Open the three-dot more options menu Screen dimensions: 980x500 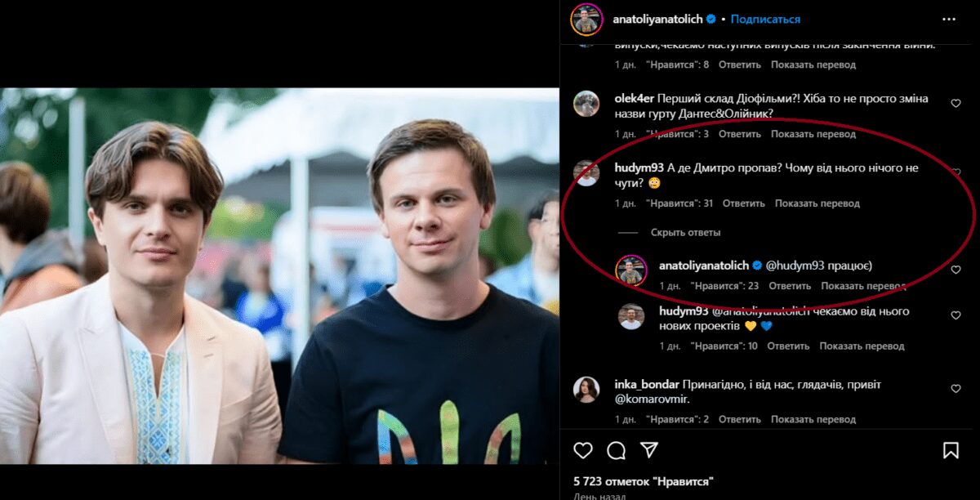tap(948, 19)
